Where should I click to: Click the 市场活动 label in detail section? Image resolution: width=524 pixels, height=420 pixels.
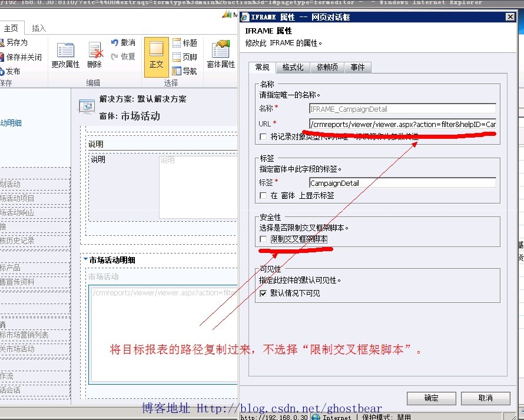[103, 276]
